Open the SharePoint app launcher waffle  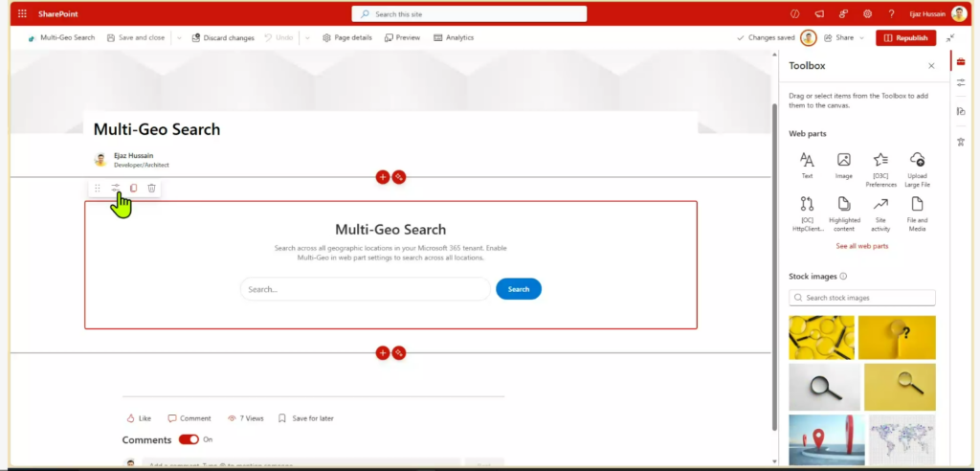pyautogui.click(x=22, y=13)
